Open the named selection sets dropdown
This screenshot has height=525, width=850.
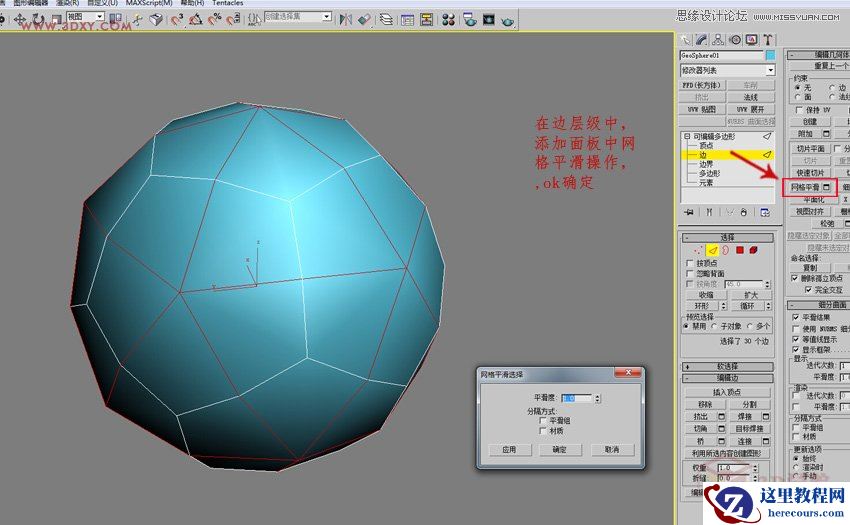[x=326, y=17]
